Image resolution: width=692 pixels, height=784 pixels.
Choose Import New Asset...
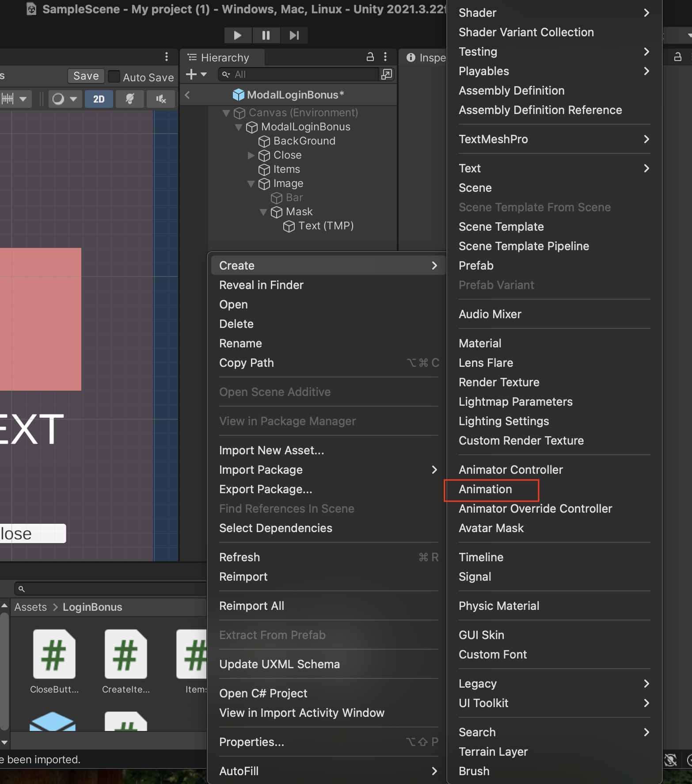[x=328, y=450]
